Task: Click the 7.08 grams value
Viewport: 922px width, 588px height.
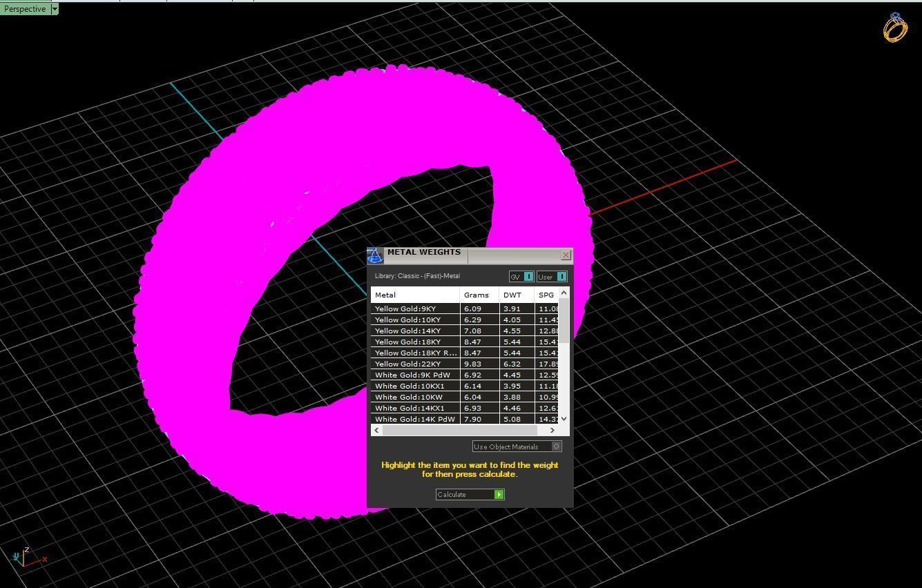Action: pos(472,331)
